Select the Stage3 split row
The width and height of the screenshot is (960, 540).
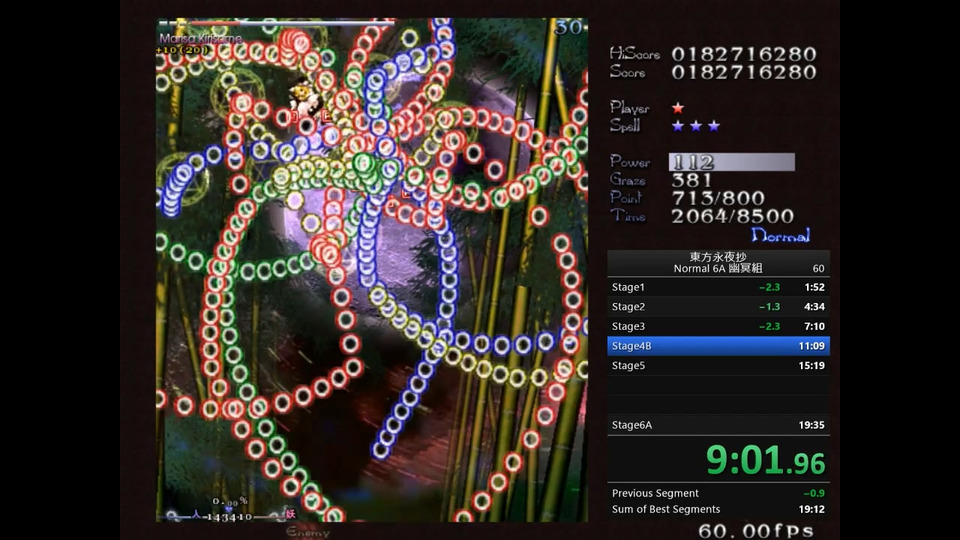coord(718,326)
